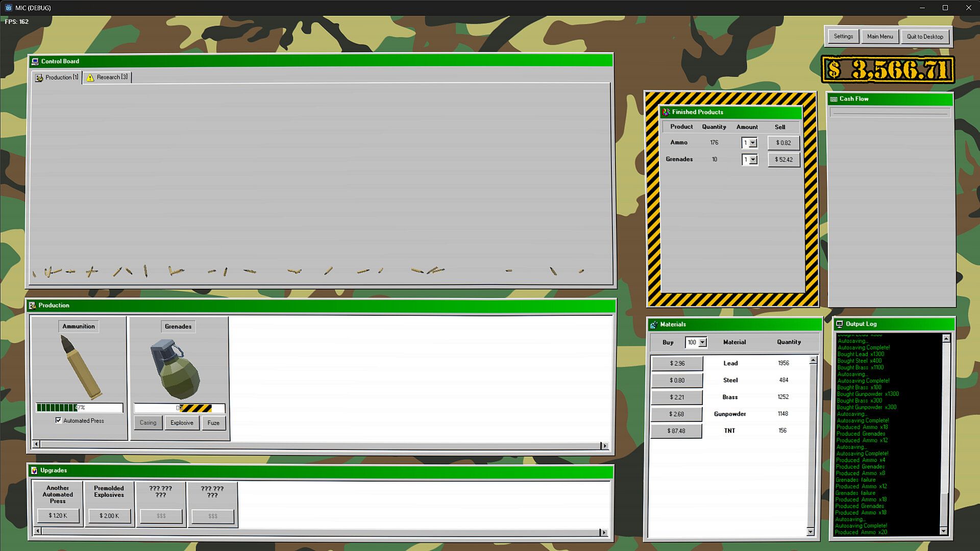Switch to the Research [3] tab

click(107, 78)
